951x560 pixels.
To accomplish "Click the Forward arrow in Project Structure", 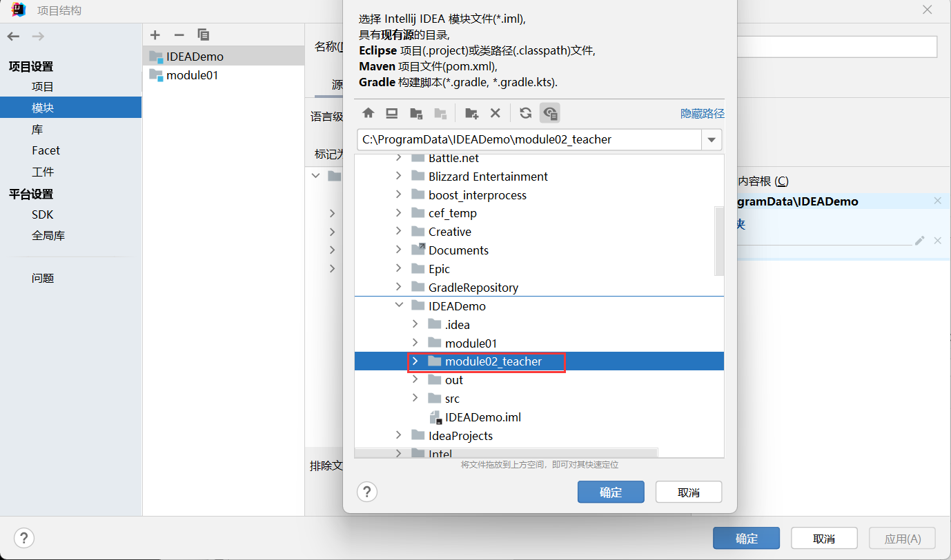I will point(38,37).
